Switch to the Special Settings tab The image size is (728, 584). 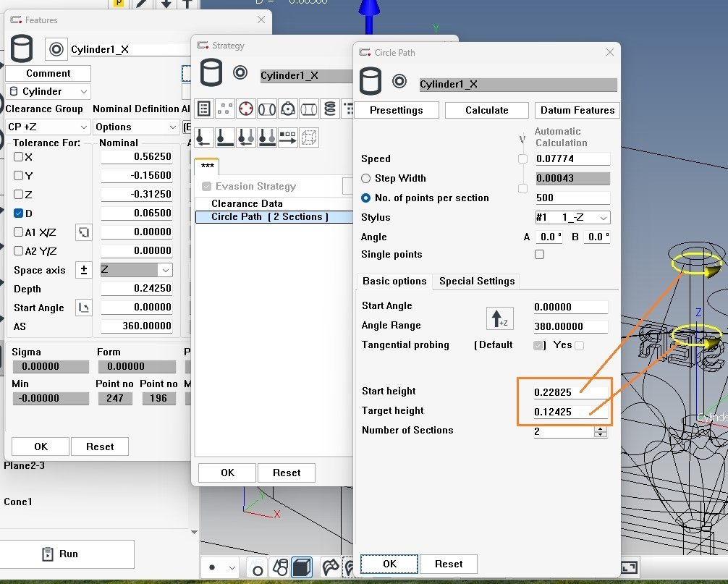pyautogui.click(x=477, y=282)
